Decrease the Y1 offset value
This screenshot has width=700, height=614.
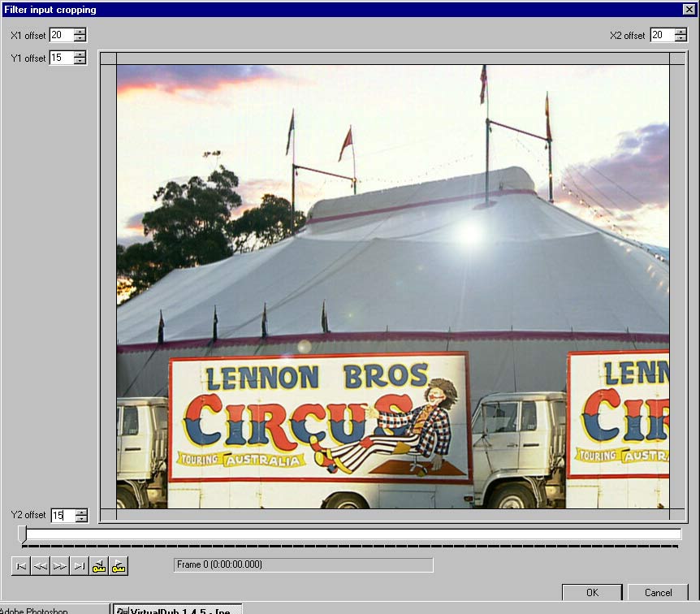pos(80,61)
